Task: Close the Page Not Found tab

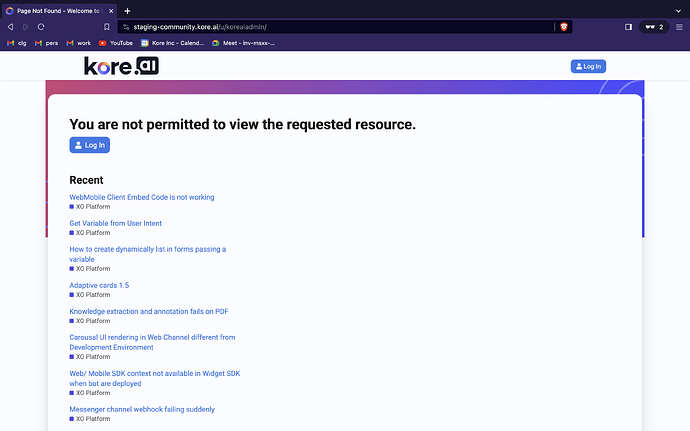Action: click(111, 11)
